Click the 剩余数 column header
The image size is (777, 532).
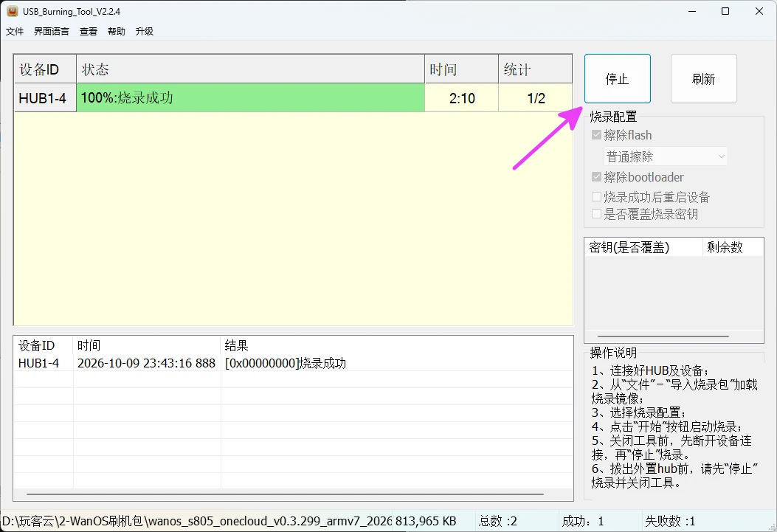(733, 247)
